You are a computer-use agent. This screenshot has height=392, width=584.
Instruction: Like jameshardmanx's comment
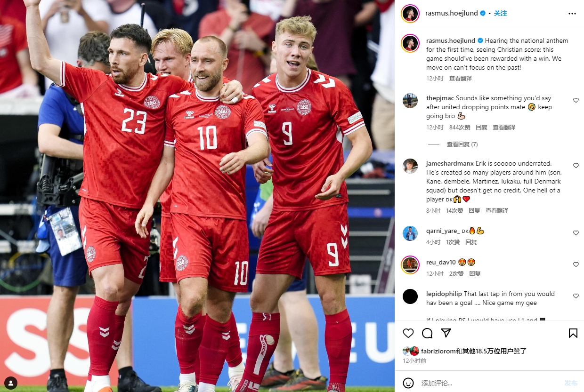(576, 166)
